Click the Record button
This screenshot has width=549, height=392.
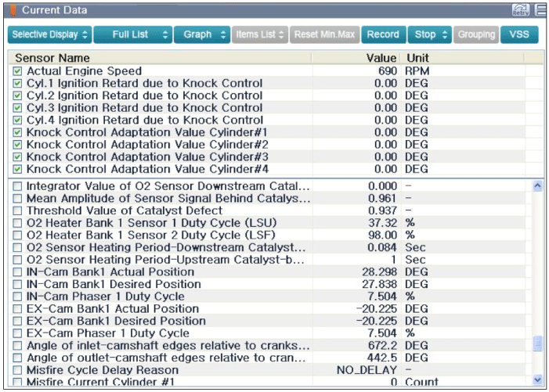click(x=384, y=34)
